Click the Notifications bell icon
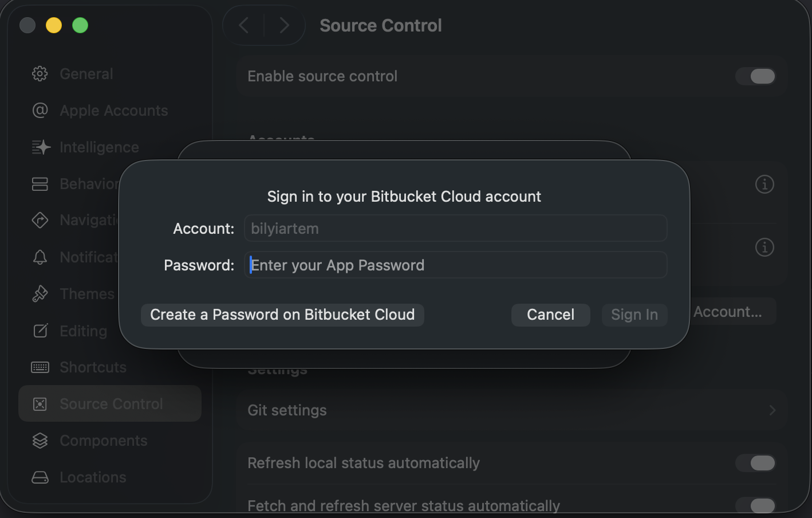This screenshot has height=518, width=812. tap(40, 257)
